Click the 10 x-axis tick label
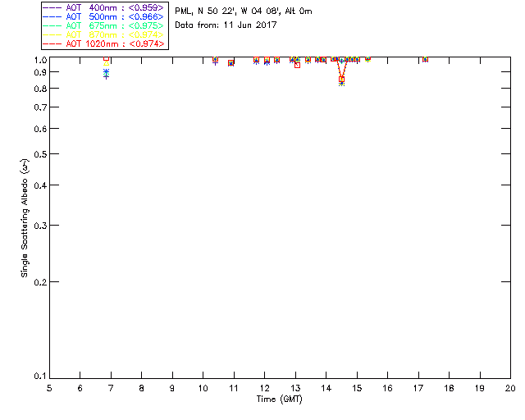The width and height of the screenshot is (525, 420). (203, 388)
